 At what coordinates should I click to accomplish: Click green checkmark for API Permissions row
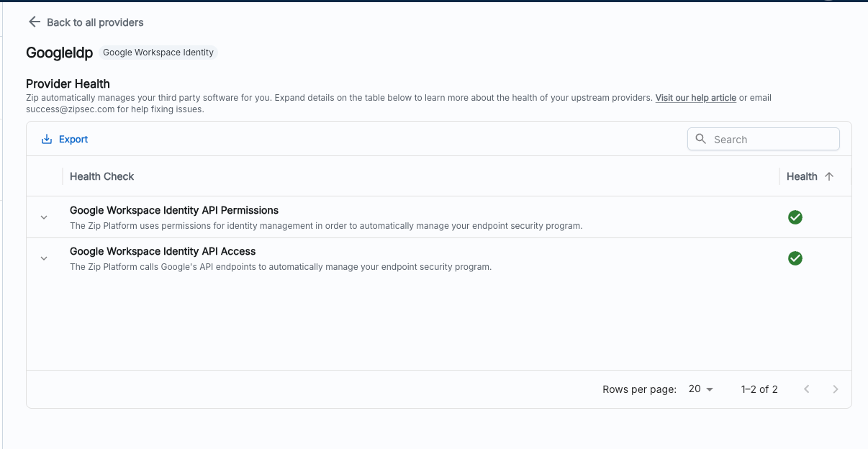pos(795,217)
